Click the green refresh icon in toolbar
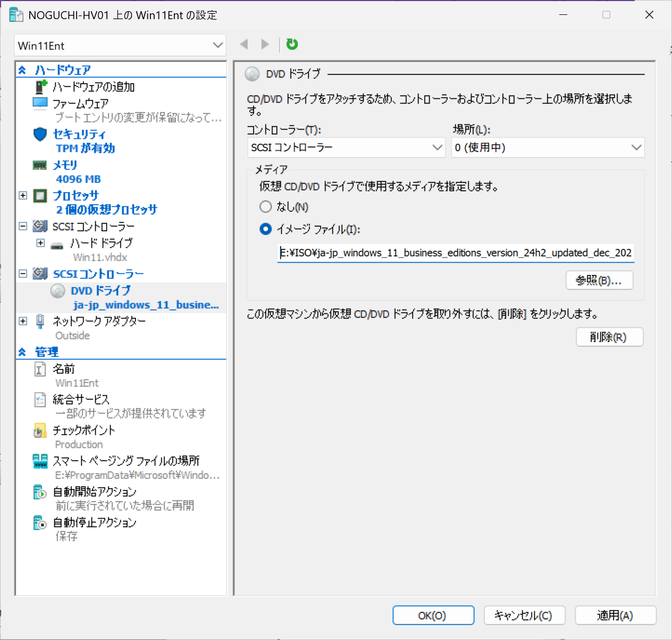This screenshot has height=640, width=672. [x=292, y=44]
